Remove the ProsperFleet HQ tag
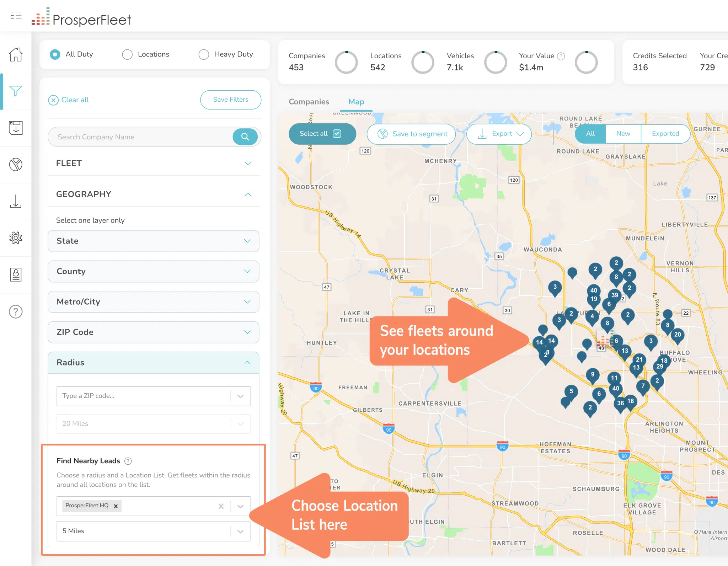This screenshot has height=566, width=728. click(x=116, y=506)
